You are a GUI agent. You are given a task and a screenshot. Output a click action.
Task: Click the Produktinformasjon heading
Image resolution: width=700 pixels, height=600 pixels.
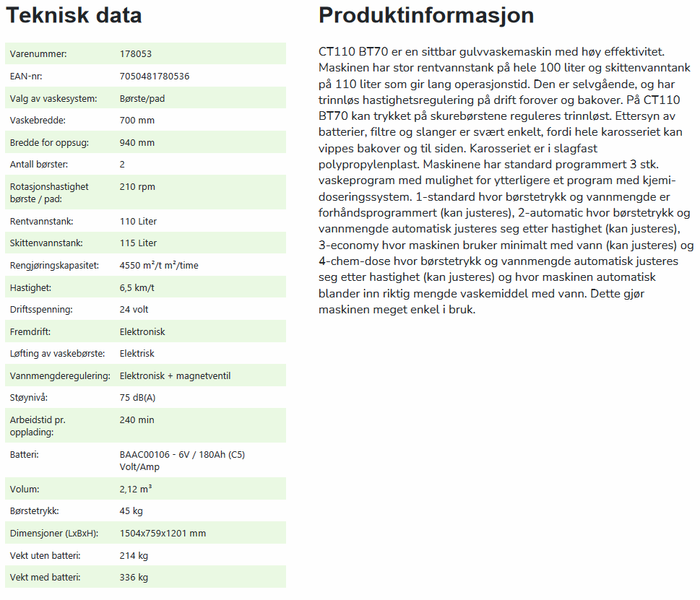tap(426, 15)
